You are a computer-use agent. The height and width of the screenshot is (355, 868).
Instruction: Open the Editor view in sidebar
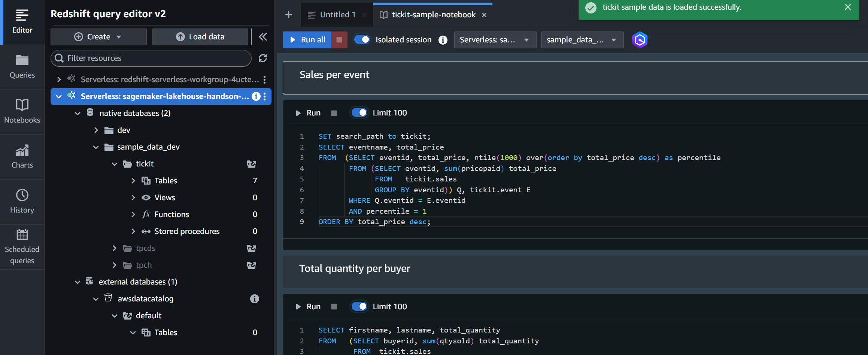point(22,22)
